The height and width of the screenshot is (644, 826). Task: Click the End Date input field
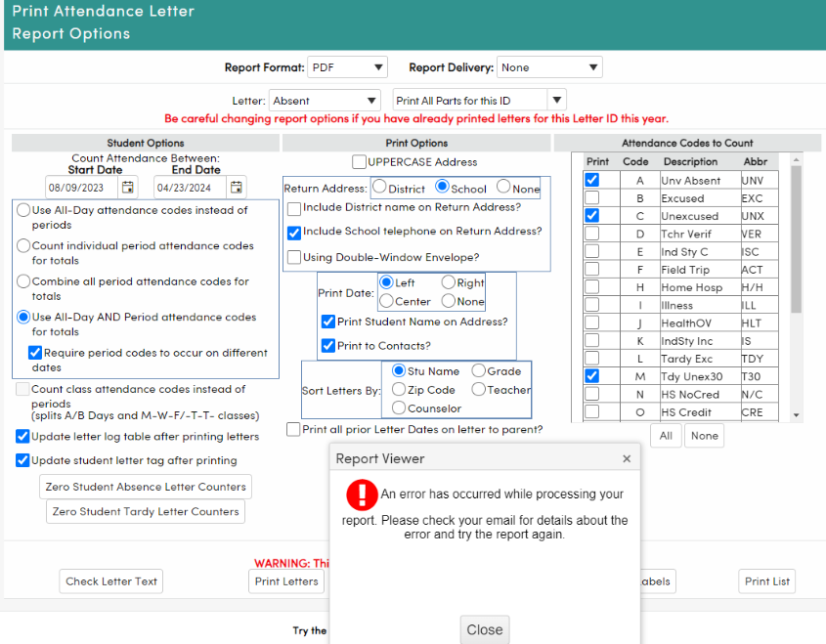(191, 188)
